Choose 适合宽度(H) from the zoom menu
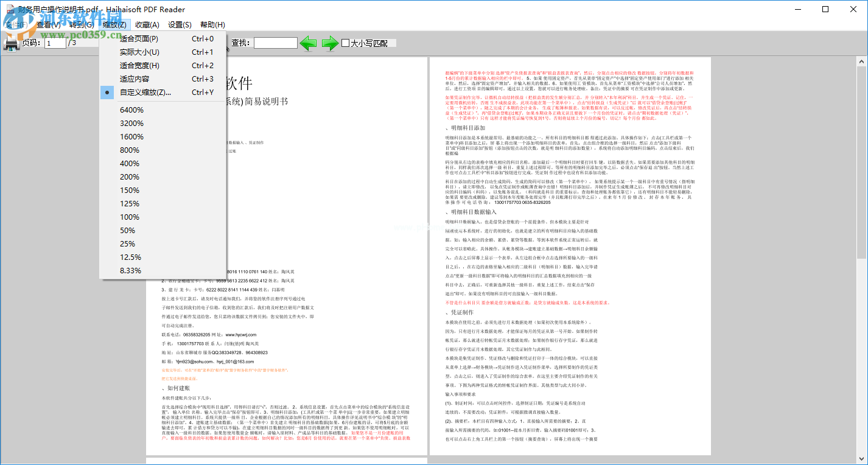 point(163,66)
